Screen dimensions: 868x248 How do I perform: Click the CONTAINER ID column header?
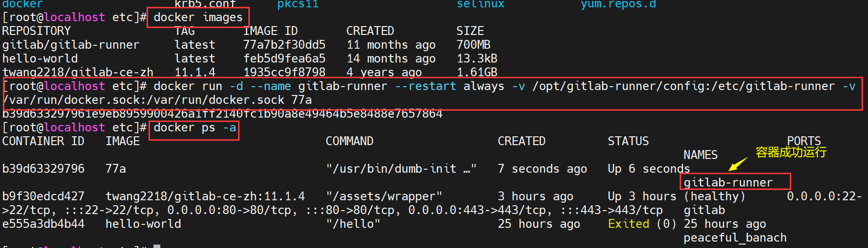point(43,141)
